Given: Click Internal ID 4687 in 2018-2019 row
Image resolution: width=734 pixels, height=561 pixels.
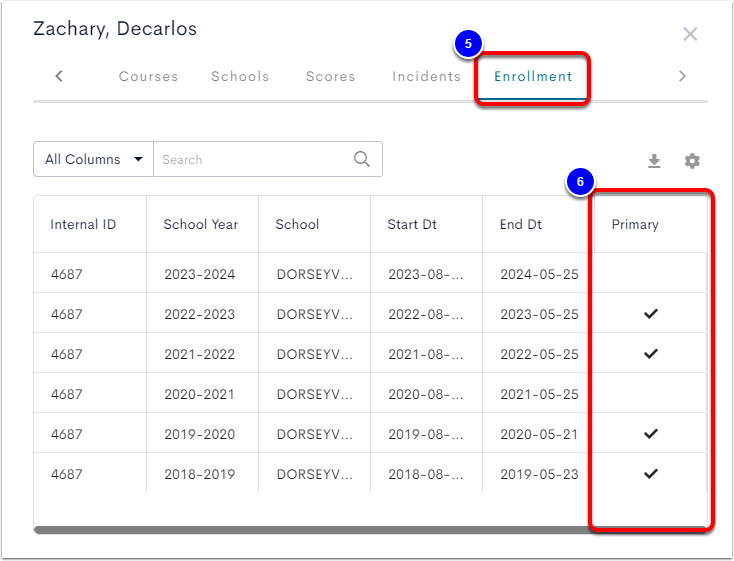Looking at the screenshot, I should click(x=66, y=474).
